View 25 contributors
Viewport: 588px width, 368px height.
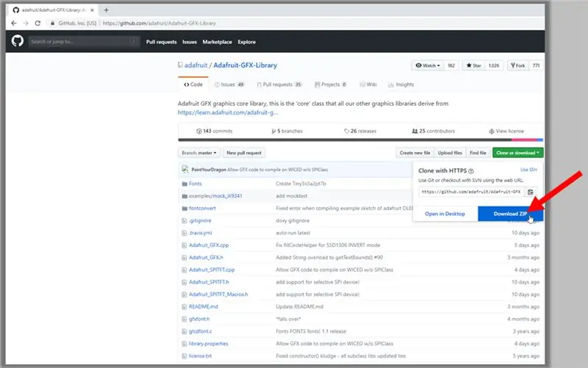pos(433,131)
